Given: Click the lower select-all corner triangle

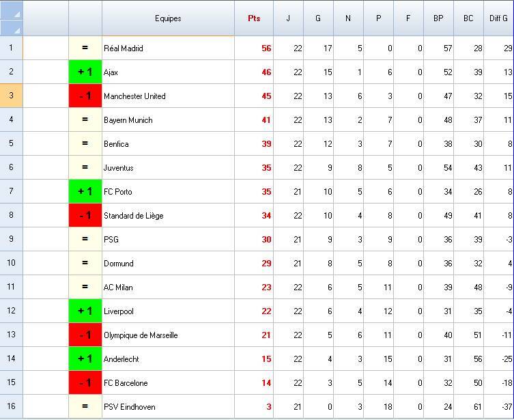Looking at the screenshot, I should [x=12, y=28].
